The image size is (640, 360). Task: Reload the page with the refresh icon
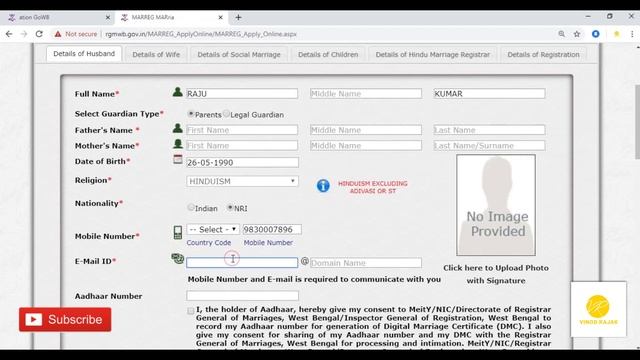coord(39,34)
